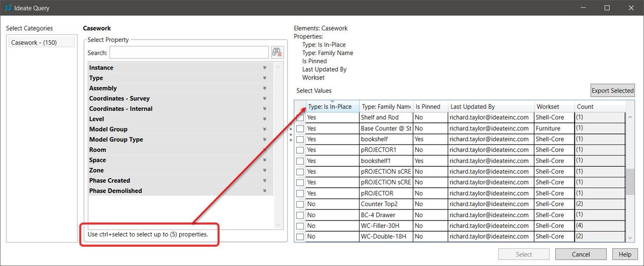644x266 pixels.
Task: Expand the Space property group
Action: [x=265, y=160]
